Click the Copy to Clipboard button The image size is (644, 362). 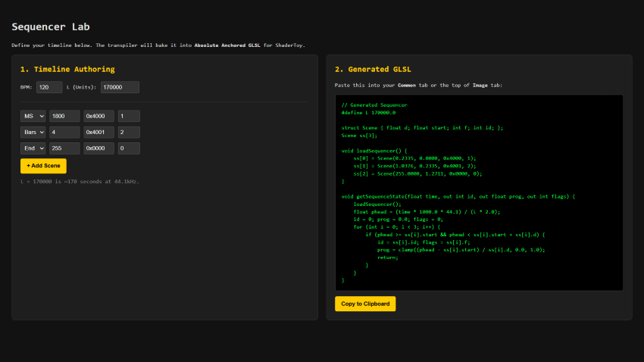(365, 304)
